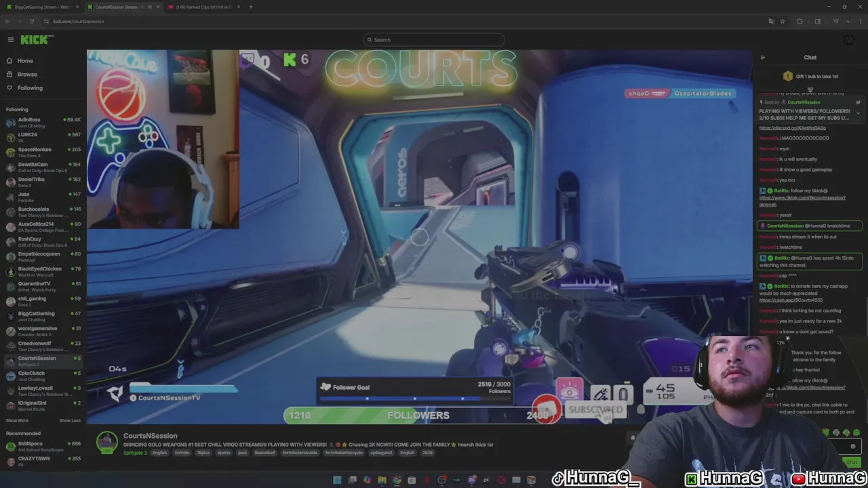Viewport: 868px width, 488px height.
Task: Open Empathicccqueen channel in the sidebar
Action: tap(42, 256)
